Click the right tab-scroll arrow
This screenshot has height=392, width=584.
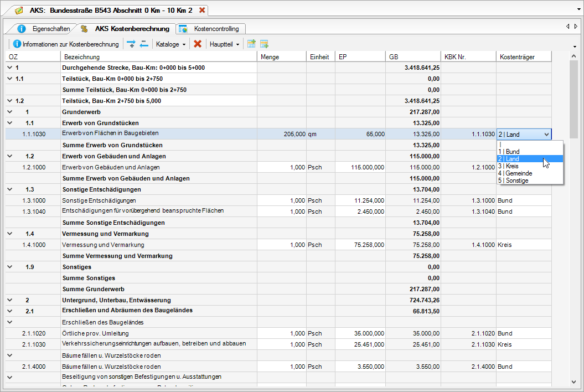coord(576,27)
